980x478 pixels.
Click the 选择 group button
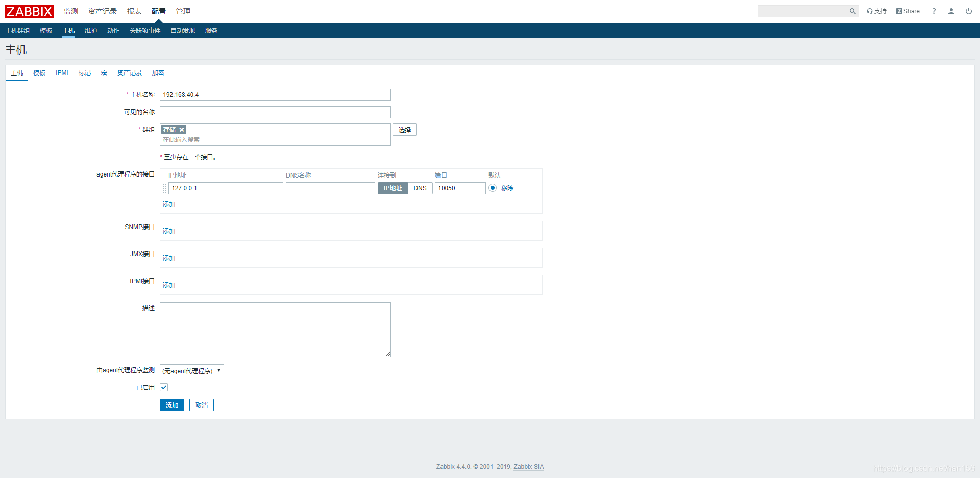[x=405, y=130]
